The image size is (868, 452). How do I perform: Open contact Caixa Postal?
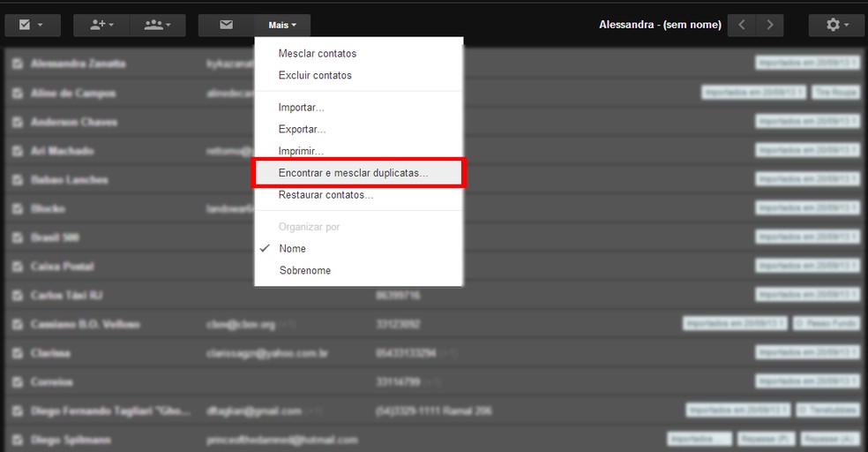(x=62, y=267)
